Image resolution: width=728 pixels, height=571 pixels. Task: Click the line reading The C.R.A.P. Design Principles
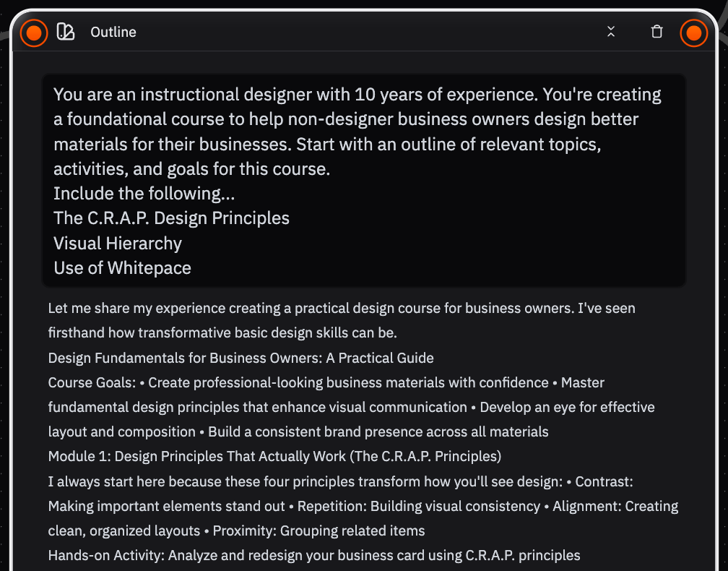click(x=171, y=218)
